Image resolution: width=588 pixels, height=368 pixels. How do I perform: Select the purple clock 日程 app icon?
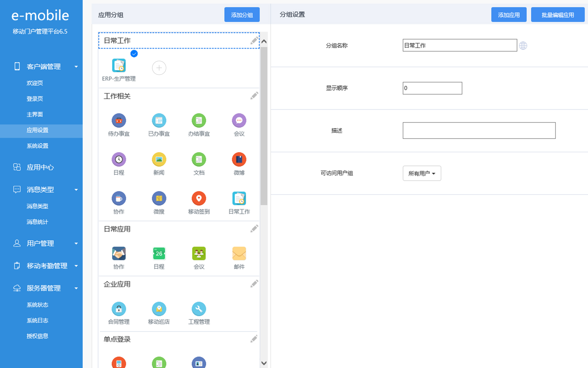click(119, 159)
